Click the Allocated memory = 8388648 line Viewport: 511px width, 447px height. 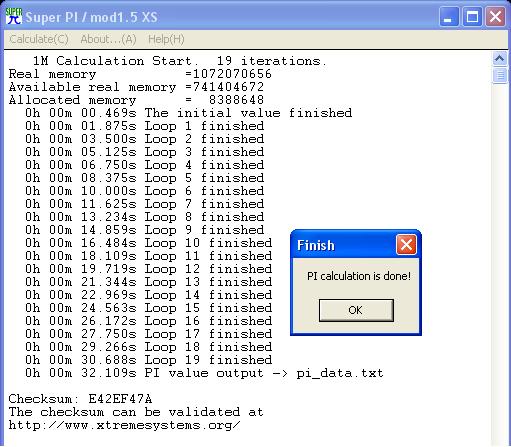coord(136,100)
